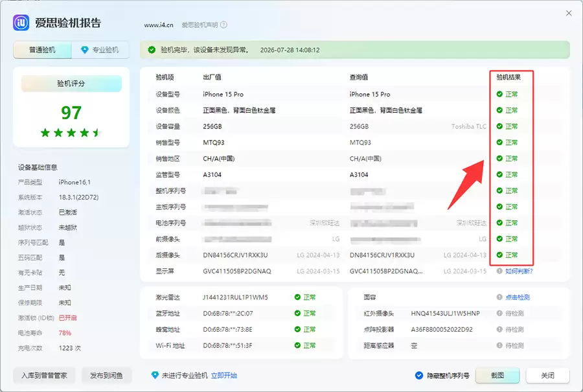Screen dimensions: 583x392
Task: Click the info icon beside 如何判断?
Action: coord(499,271)
